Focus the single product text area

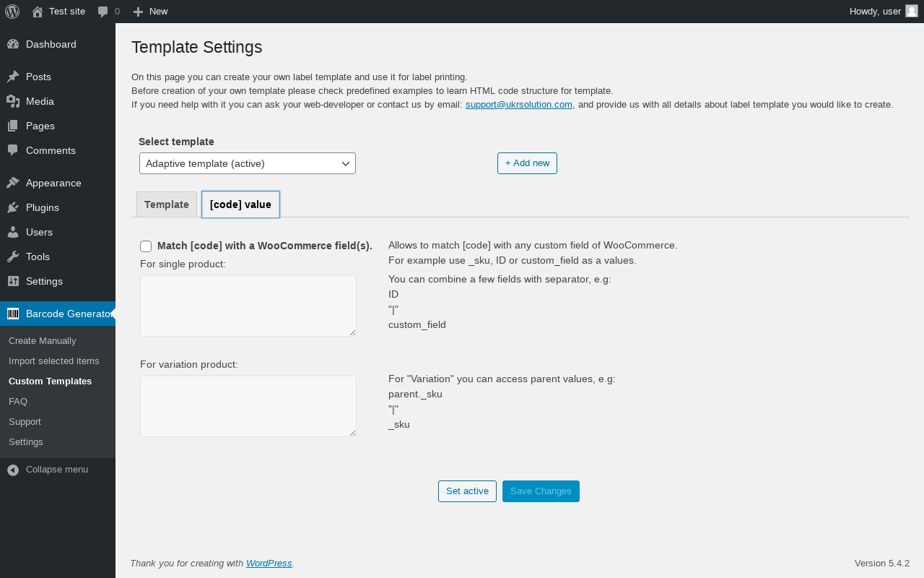point(248,305)
